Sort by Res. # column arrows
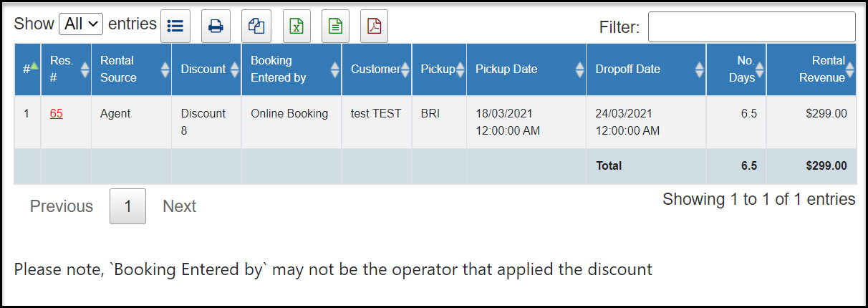Screen dimensions: 868x308 pos(85,69)
